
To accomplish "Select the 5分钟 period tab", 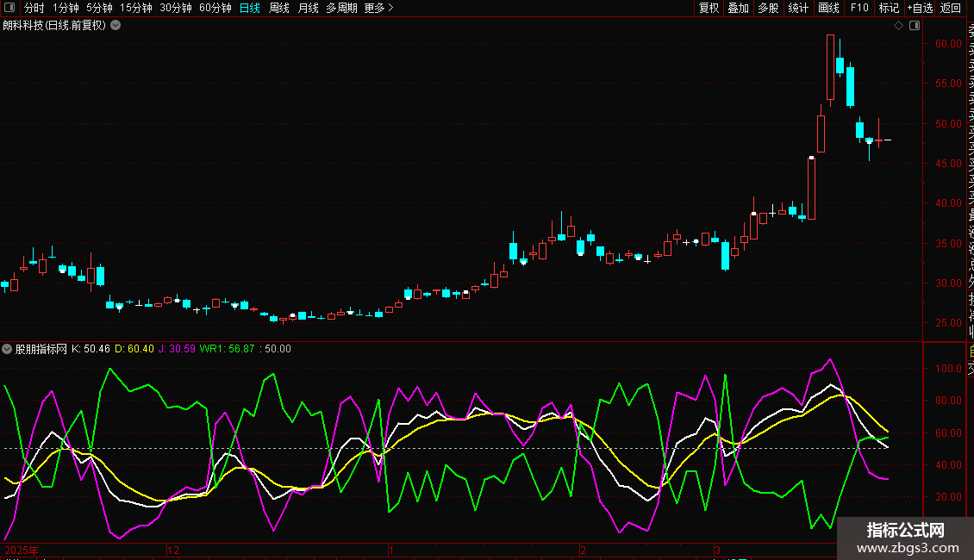I will tap(99, 8).
